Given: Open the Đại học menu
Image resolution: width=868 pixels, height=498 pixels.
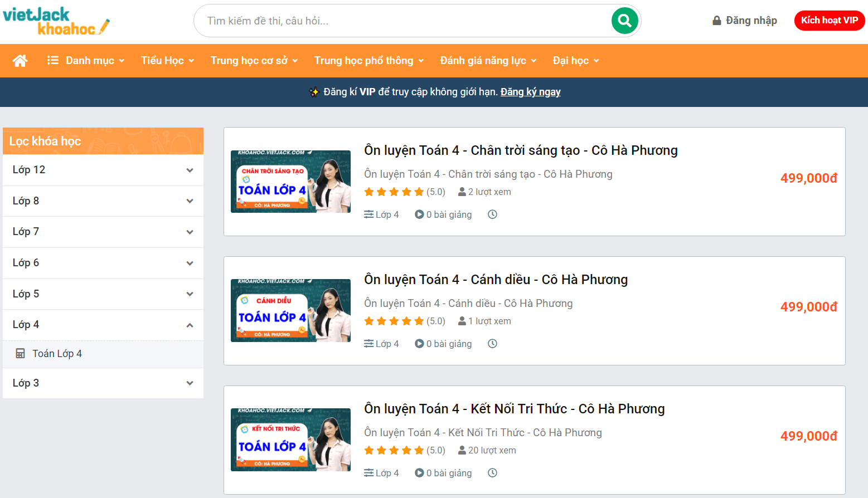Looking at the screenshot, I should [x=576, y=60].
